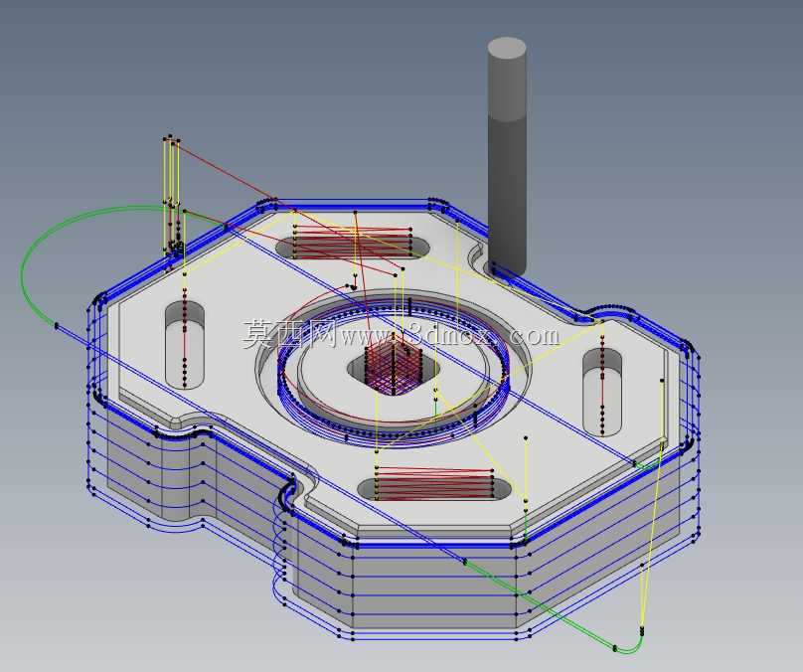Click the left vertical slot pocket

185,345
